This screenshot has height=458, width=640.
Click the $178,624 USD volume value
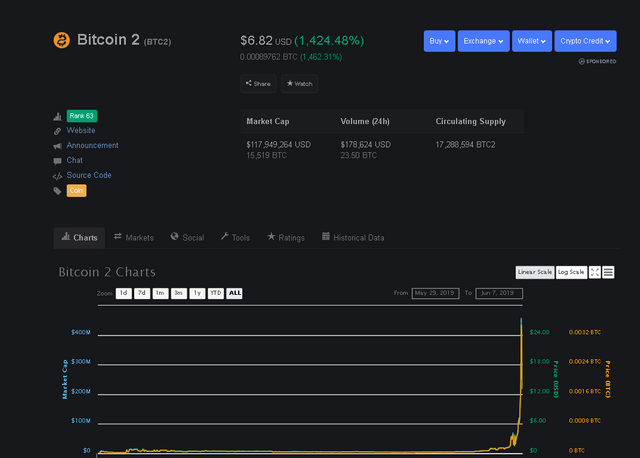point(366,145)
